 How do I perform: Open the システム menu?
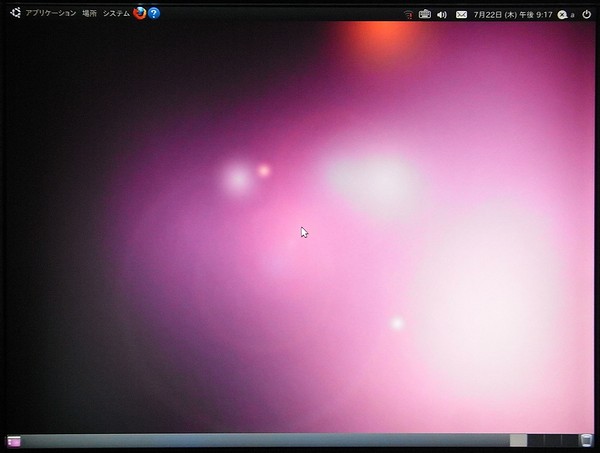point(116,13)
